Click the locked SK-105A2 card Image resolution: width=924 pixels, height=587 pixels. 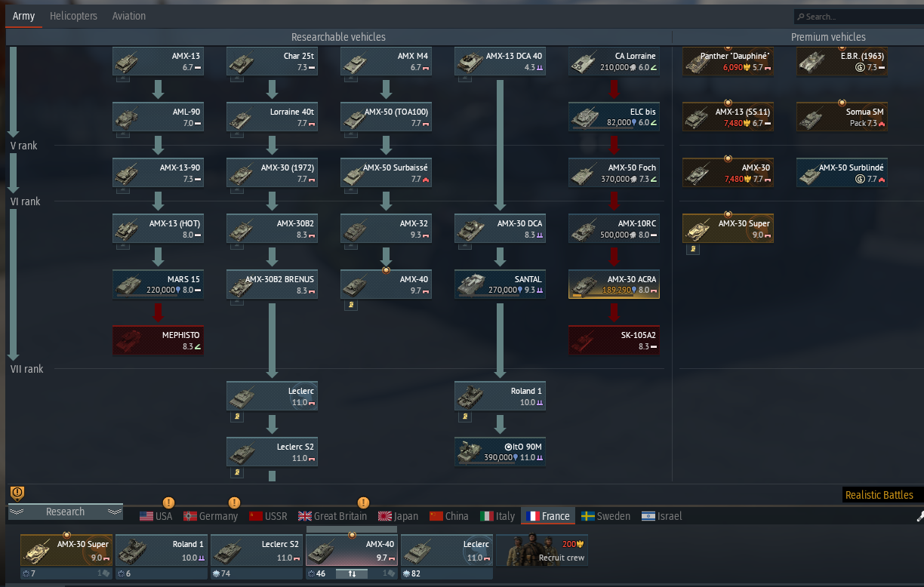(614, 340)
